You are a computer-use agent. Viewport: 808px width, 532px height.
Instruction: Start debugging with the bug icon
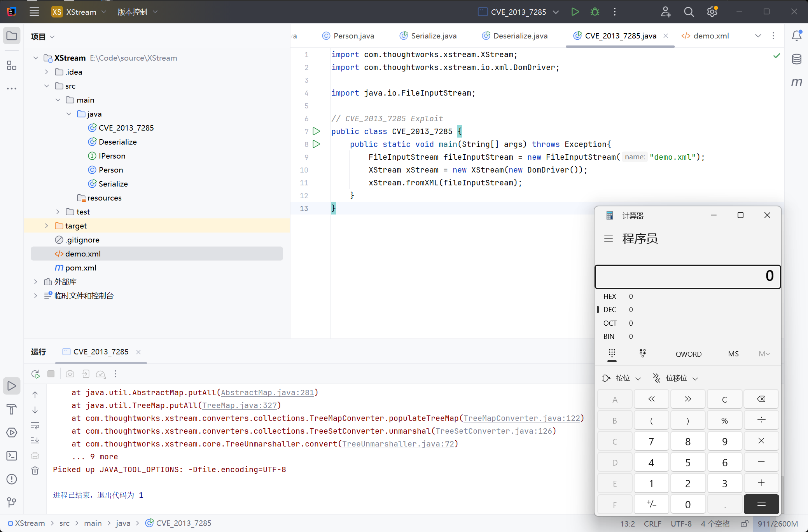(595, 12)
